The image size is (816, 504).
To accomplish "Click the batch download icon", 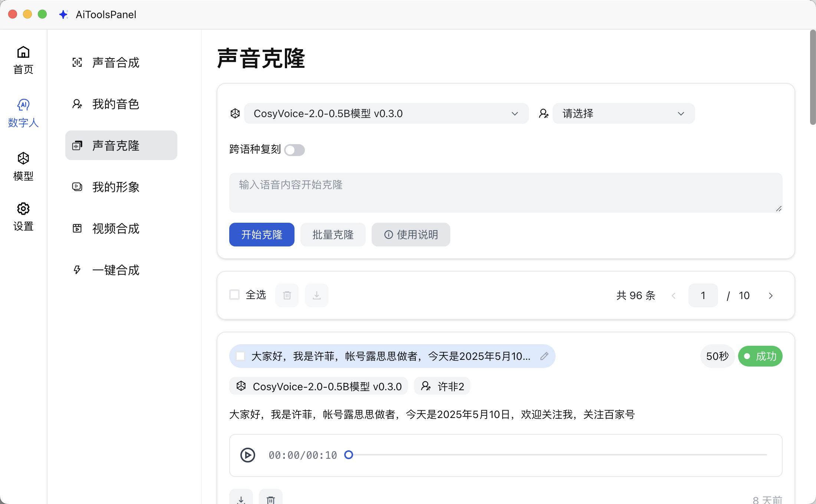I will coord(317,295).
